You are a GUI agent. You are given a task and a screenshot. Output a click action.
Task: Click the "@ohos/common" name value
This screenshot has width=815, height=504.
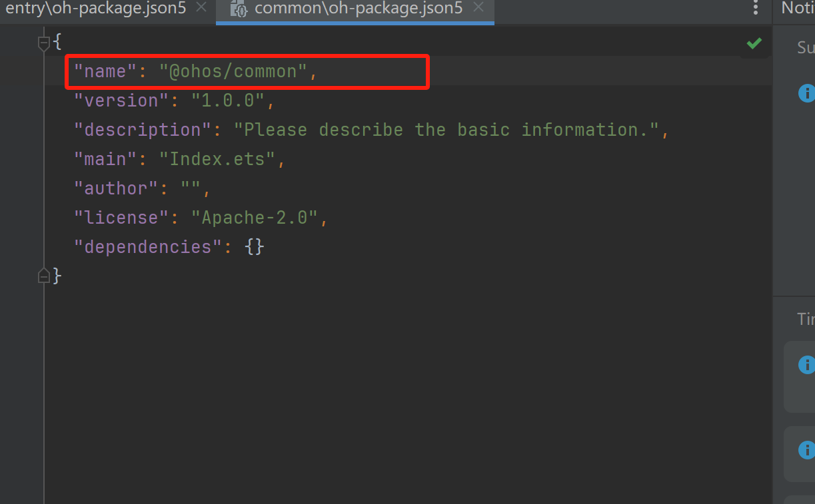pyautogui.click(x=233, y=71)
